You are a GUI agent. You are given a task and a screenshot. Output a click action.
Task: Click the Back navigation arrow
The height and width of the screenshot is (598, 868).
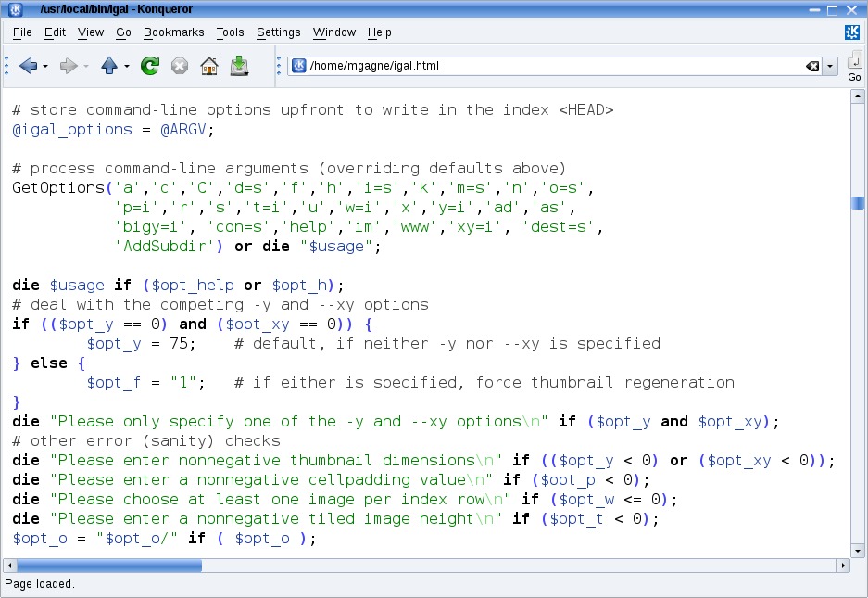coord(27,66)
